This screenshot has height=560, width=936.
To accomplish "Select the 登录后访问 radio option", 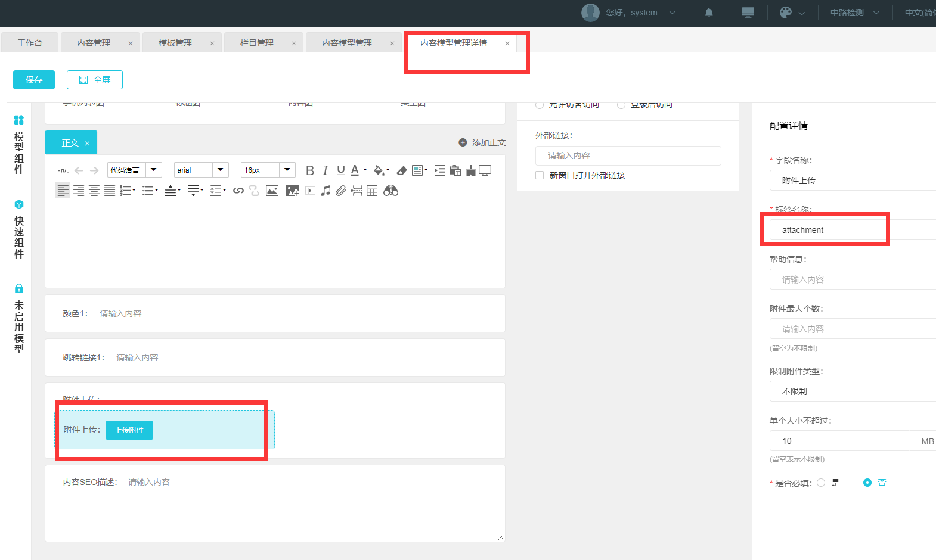I will pos(621,105).
